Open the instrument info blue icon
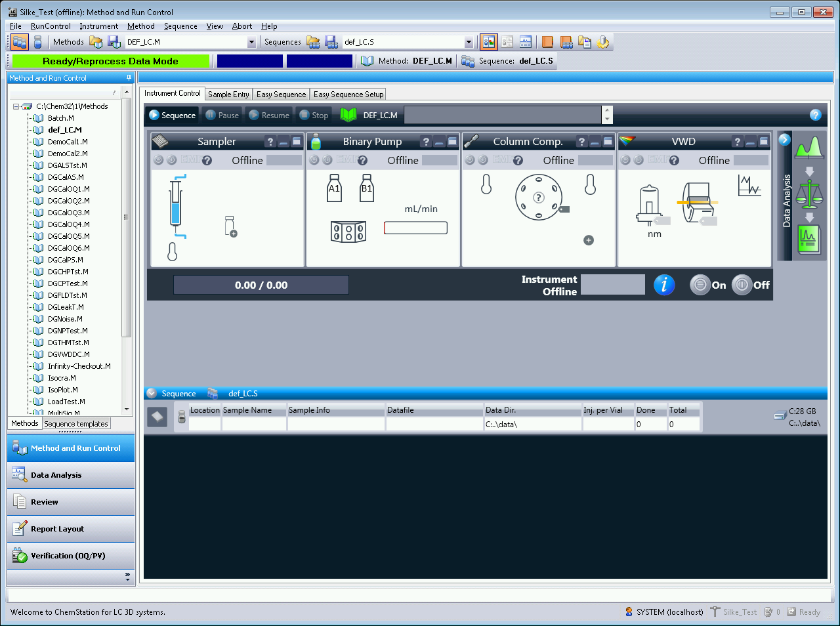Image resolution: width=840 pixels, height=626 pixels. [x=664, y=285]
